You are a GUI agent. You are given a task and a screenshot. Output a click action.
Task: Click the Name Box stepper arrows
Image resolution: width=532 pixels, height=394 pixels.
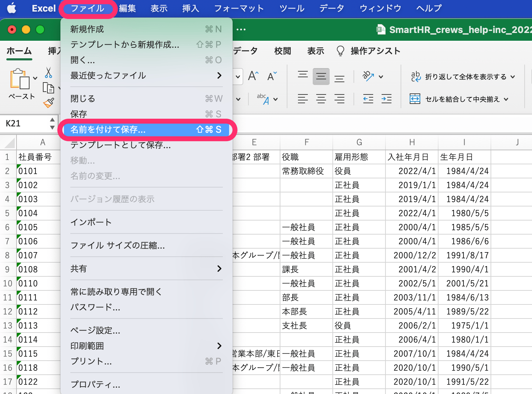(52, 124)
